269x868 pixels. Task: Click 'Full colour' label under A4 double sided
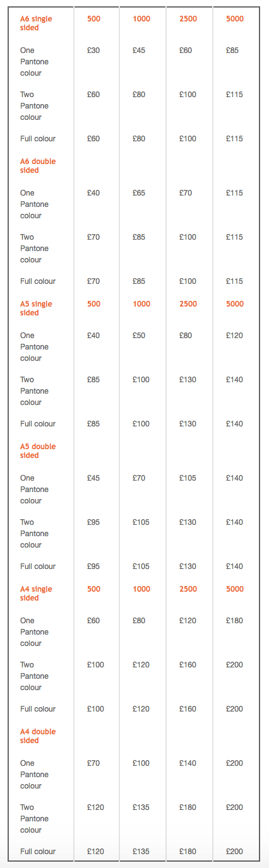[38, 852]
